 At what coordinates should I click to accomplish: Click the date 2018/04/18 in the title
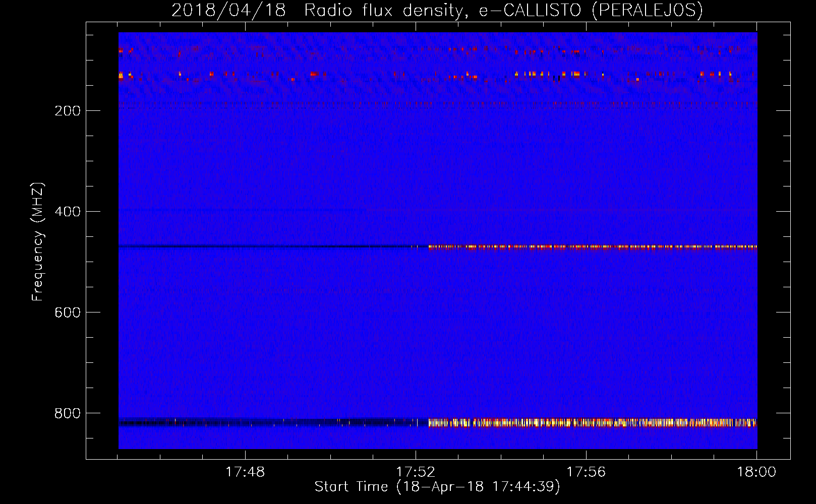tap(228, 11)
